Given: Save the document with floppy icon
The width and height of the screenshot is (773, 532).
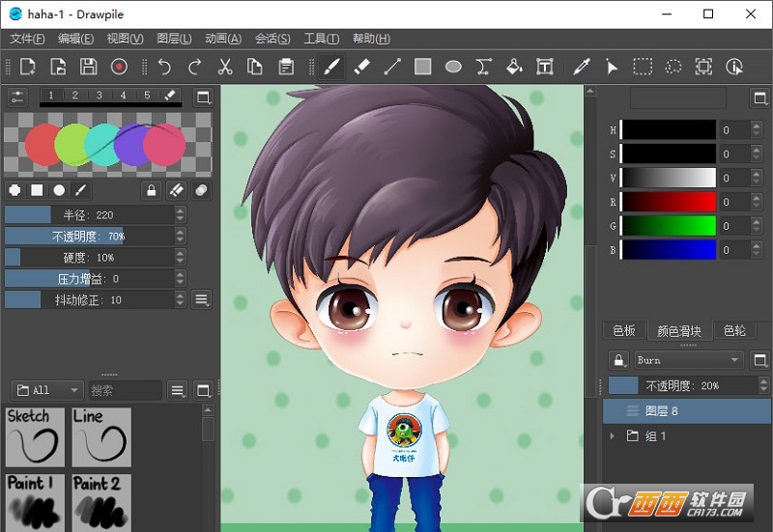Looking at the screenshot, I should pyautogui.click(x=88, y=67).
